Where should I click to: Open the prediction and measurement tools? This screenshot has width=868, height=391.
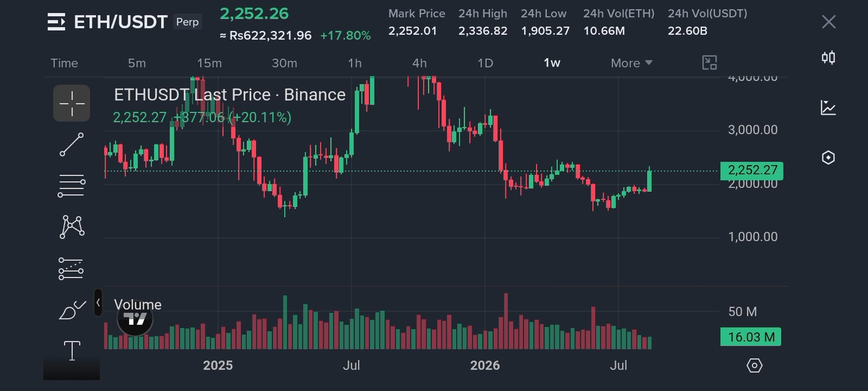[x=71, y=269]
